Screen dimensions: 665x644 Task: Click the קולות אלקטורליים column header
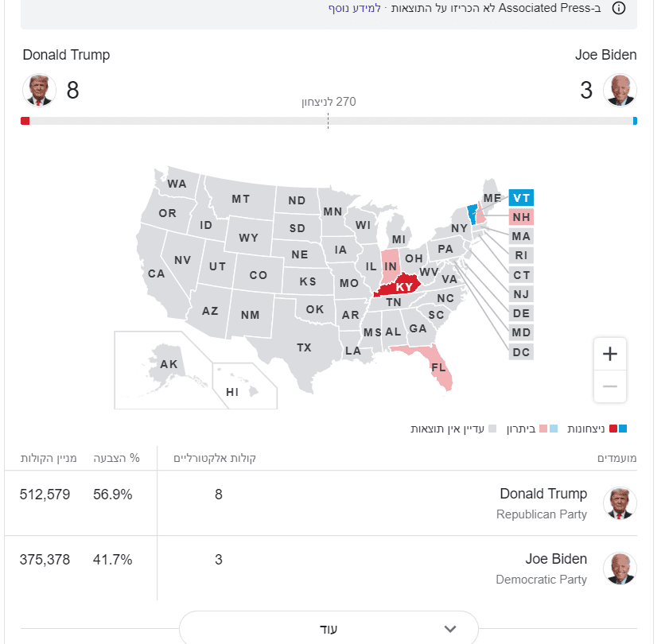click(x=221, y=458)
